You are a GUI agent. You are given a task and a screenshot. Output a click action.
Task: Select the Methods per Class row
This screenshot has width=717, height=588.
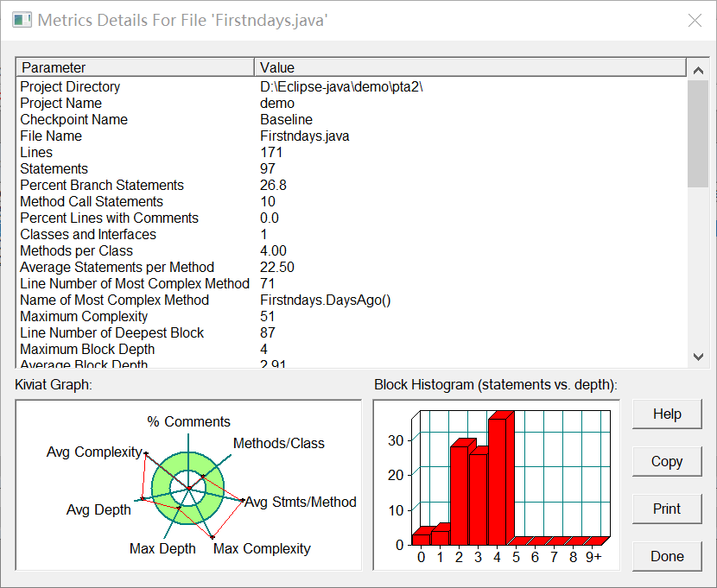click(352, 251)
